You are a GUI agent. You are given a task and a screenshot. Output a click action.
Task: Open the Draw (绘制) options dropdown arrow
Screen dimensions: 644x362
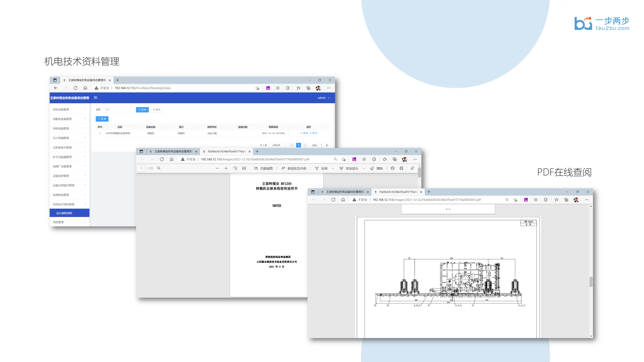pyautogui.click(x=333, y=168)
